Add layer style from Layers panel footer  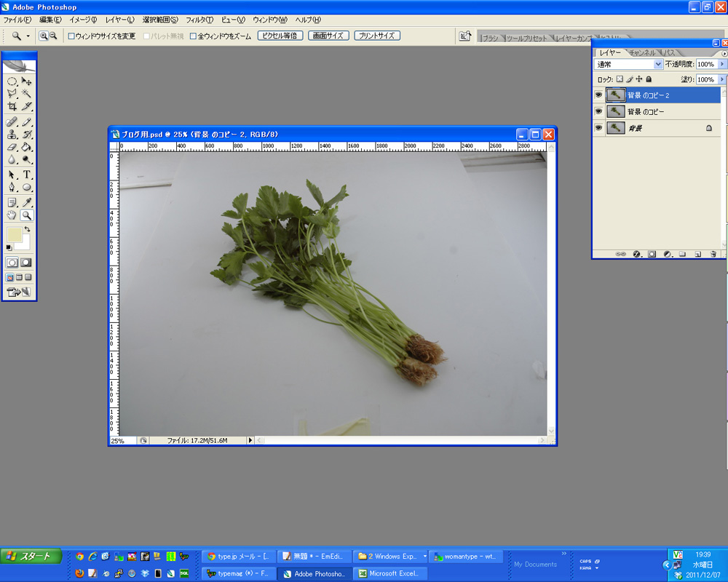pos(637,254)
